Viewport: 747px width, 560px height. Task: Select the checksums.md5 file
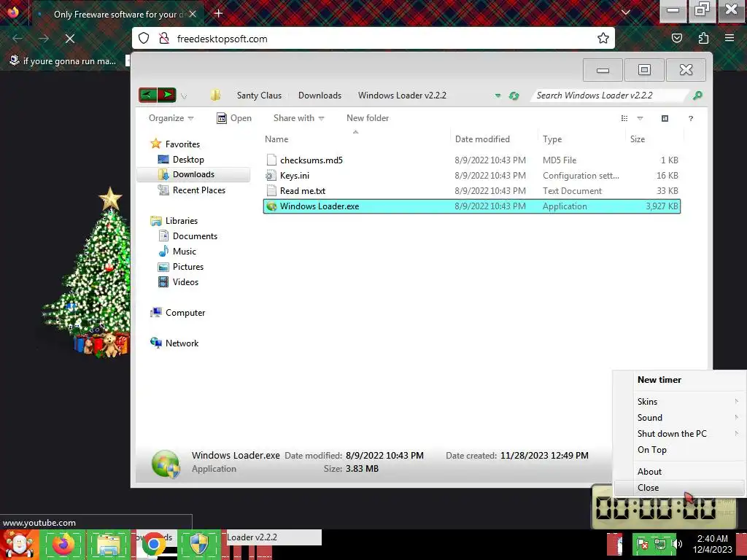pyautogui.click(x=472, y=160)
